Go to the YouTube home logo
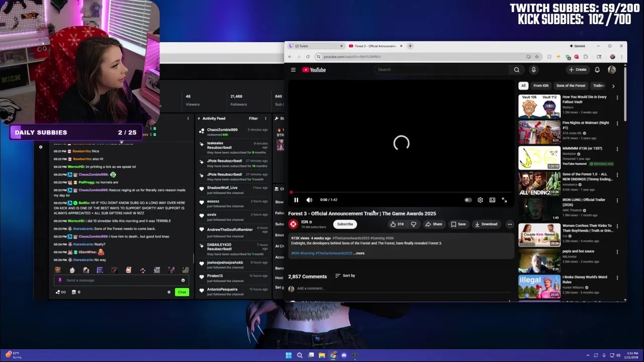 tap(314, 70)
